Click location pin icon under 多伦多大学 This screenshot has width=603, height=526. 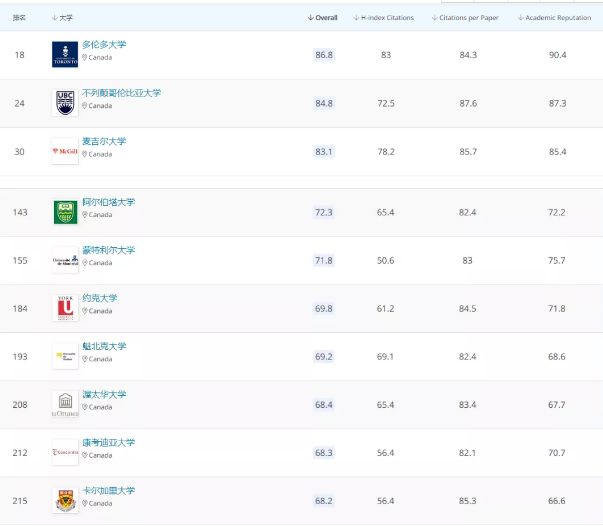pos(85,57)
